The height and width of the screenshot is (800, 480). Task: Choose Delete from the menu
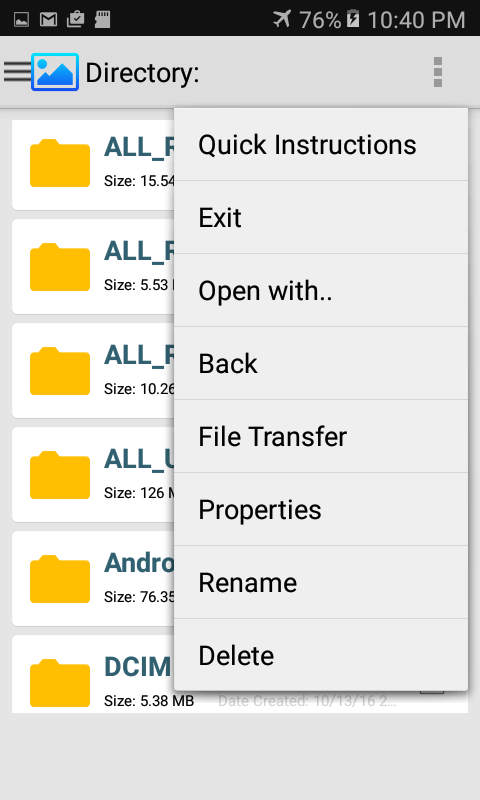(x=321, y=655)
